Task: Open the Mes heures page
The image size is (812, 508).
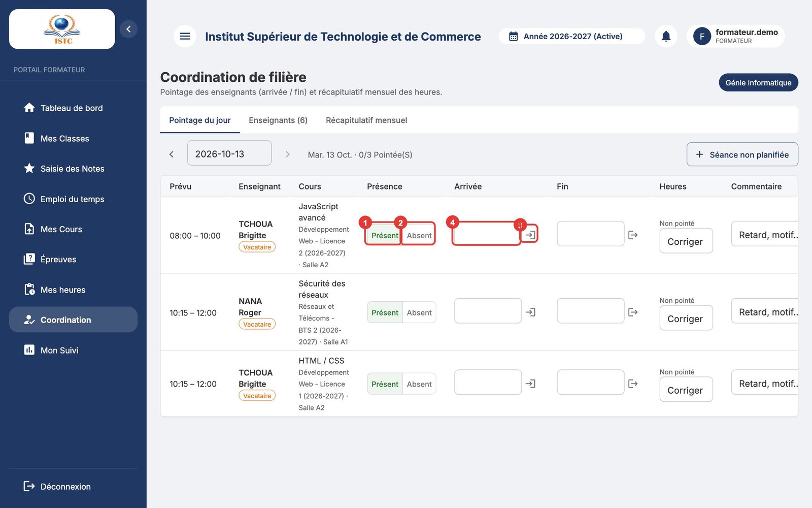Action: [x=73, y=290]
